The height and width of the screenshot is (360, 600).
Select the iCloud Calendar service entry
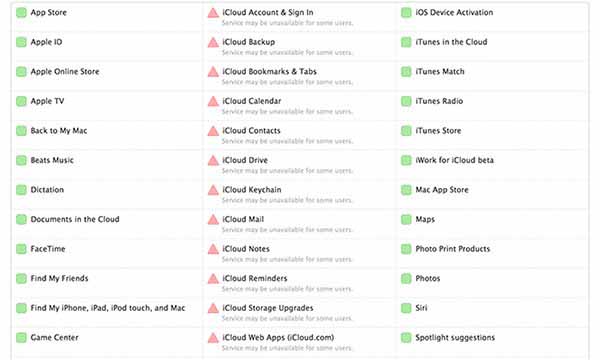(x=252, y=101)
